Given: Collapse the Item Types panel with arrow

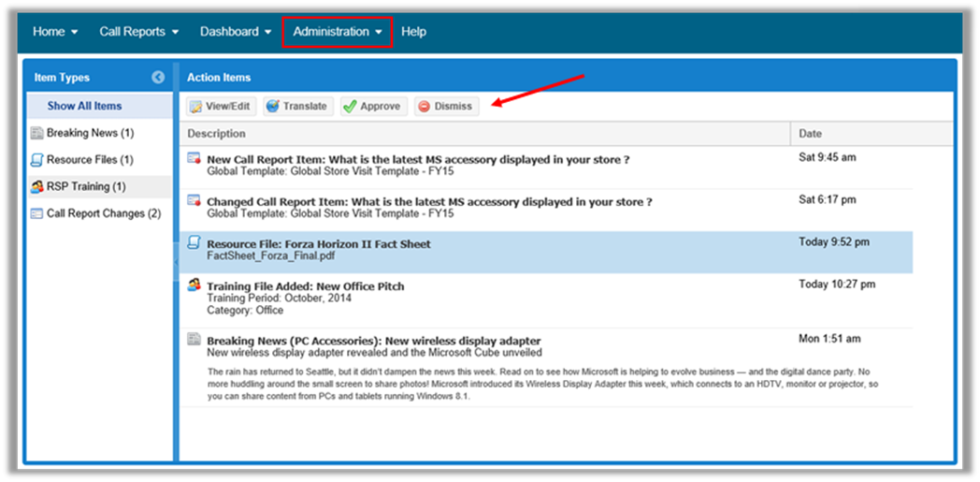Looking at the screenshot, I should click(x=158, y=78).
